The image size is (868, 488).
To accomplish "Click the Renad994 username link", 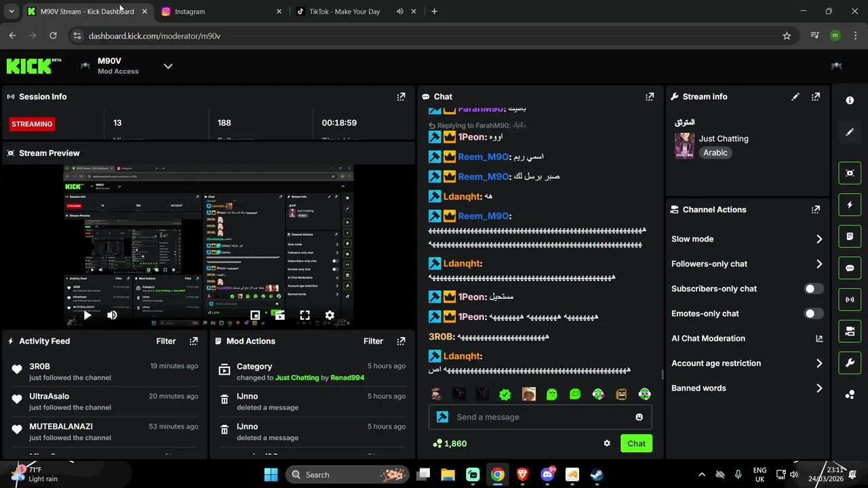I will pyautogui.click(x=347, y=378).
